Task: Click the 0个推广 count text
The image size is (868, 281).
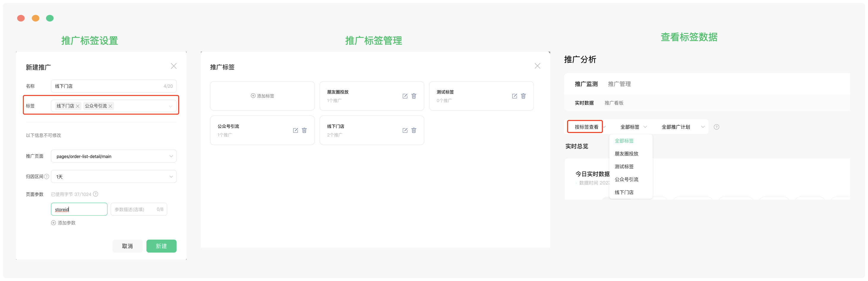Action: (x=444, y=101)
